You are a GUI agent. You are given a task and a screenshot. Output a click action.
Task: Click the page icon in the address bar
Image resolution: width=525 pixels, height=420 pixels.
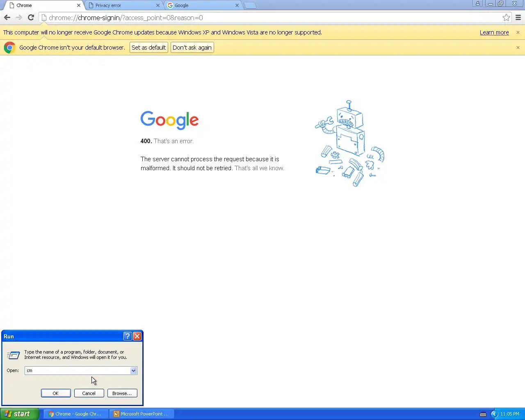44,18
